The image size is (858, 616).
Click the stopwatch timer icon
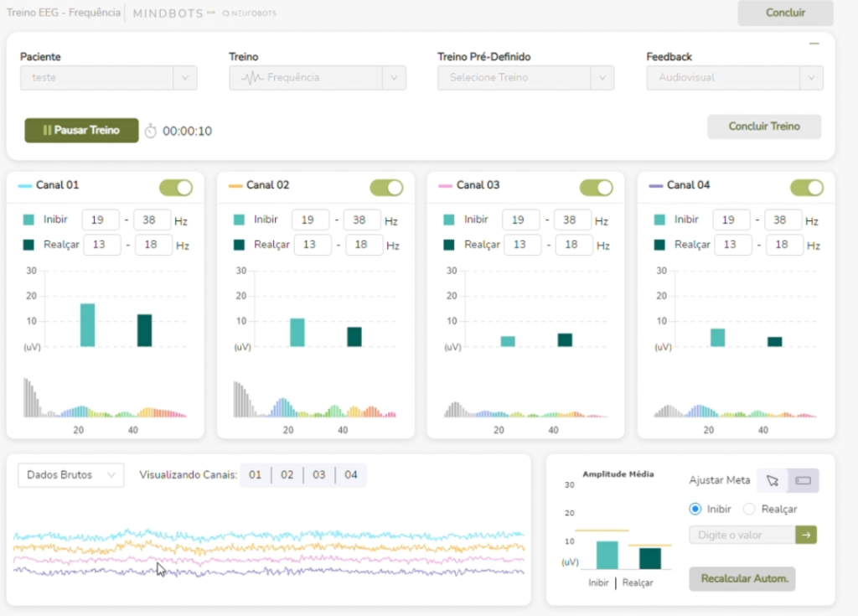151,131
